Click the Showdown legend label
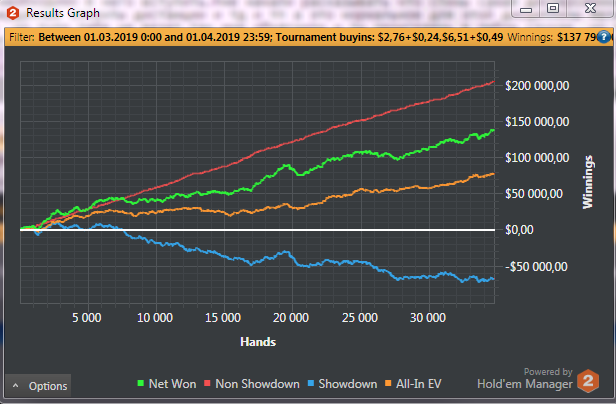Image resolution: width=616 pixels, height=404 pixels. coord(348,384)
